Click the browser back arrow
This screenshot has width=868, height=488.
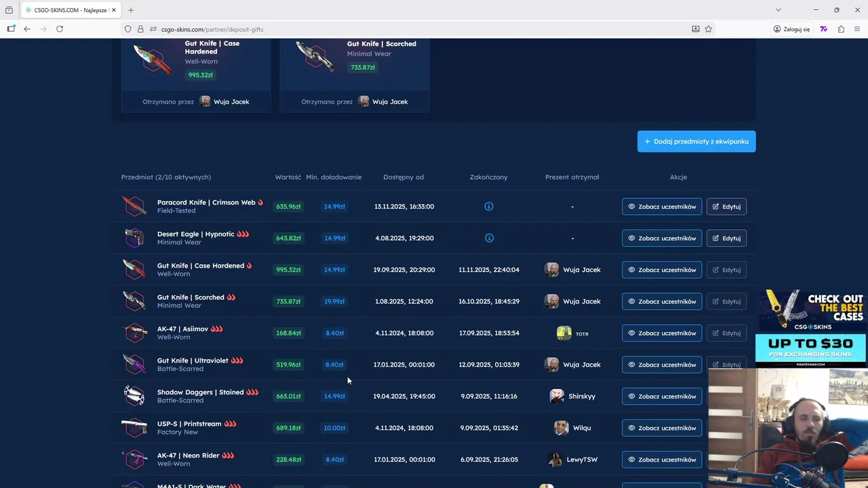(x=27, y=29)
